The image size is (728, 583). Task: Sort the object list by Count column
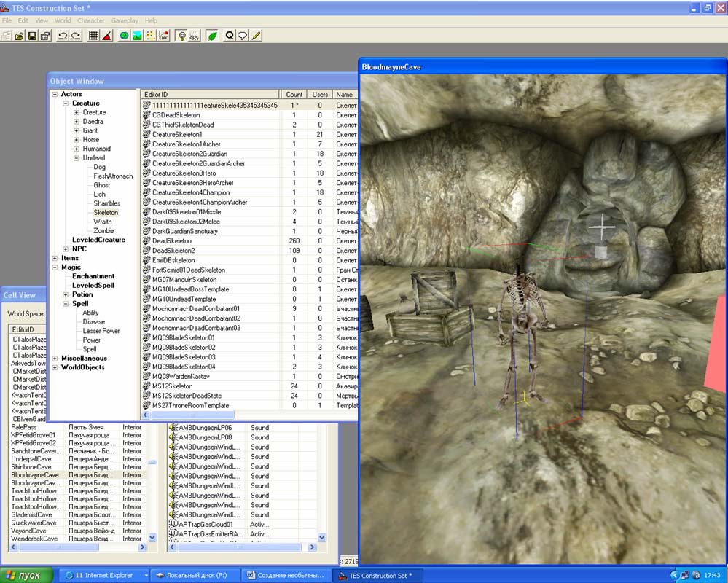click(294, 94)
